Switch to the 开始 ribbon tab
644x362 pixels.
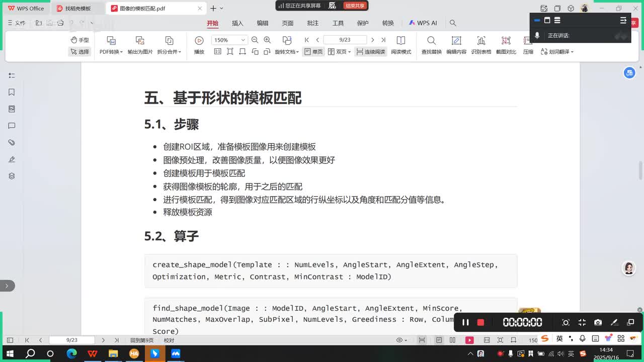pos(212,23)
